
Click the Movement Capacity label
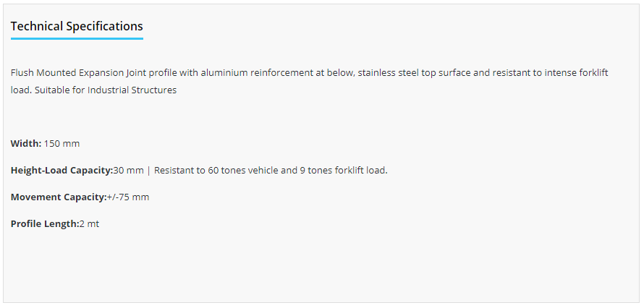pos(59,197)
